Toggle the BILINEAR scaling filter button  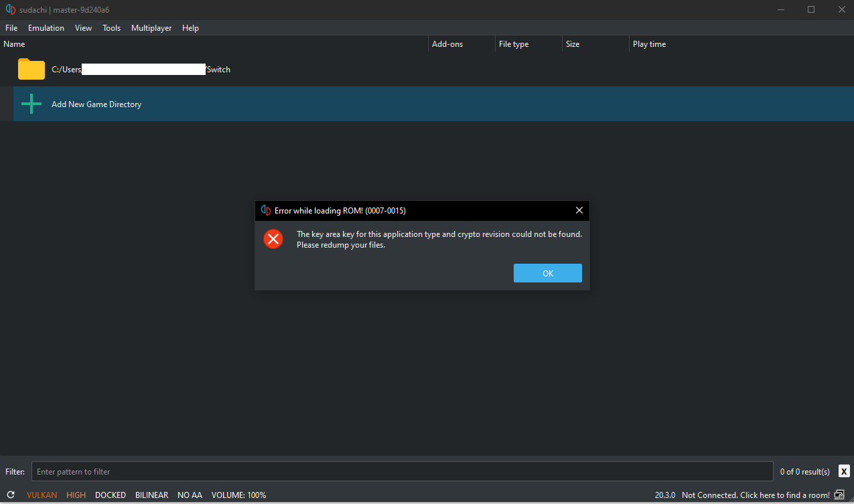point(152,495)
